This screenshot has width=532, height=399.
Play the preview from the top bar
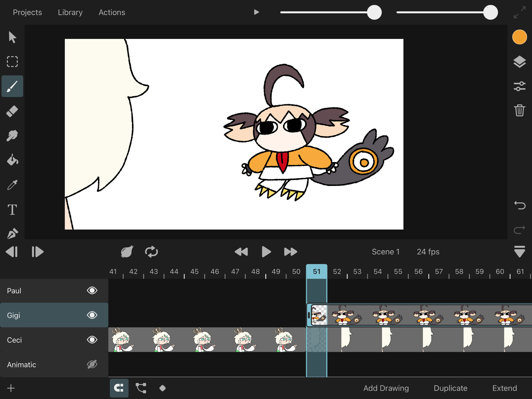[256, 12]
